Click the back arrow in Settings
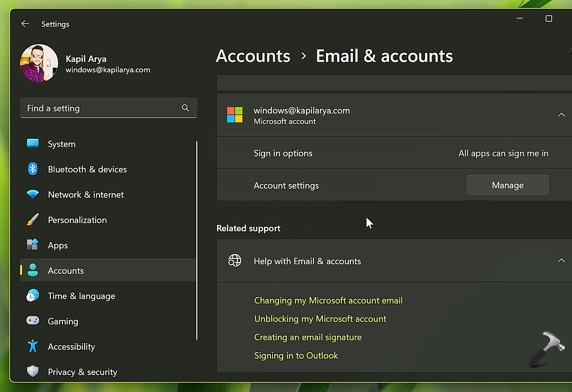The image size is (572, 392). click(25, 24)
